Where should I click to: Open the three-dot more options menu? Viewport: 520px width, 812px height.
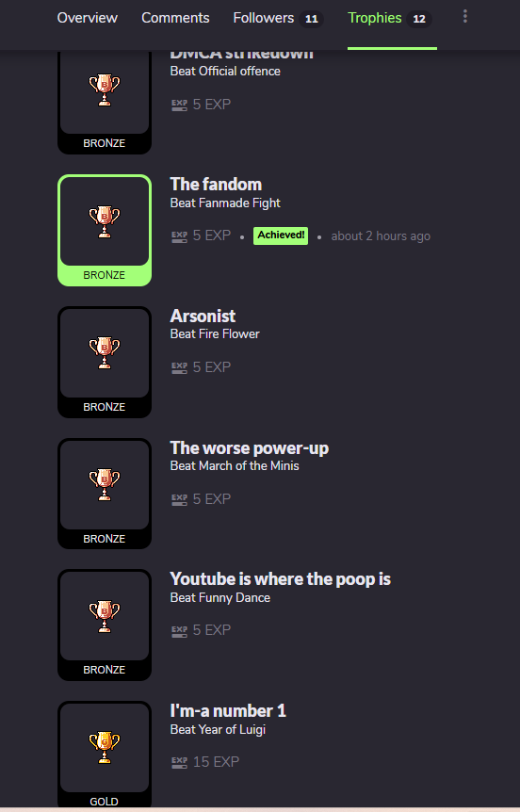point(465,17)
